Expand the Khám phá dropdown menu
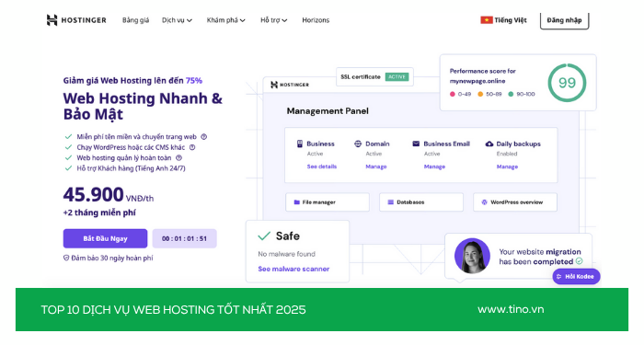This screenshot has height=345, width=644. [226, 20]
